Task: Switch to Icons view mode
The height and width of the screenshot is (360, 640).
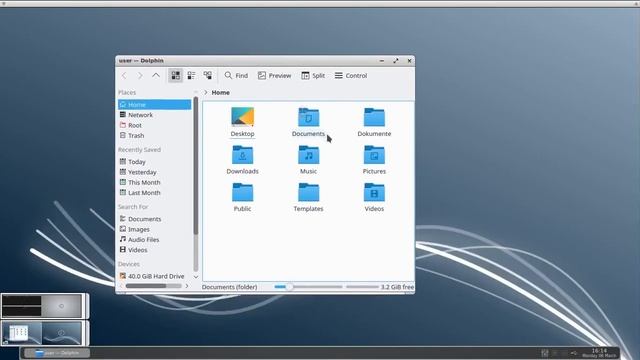Action: click(176, 76)
